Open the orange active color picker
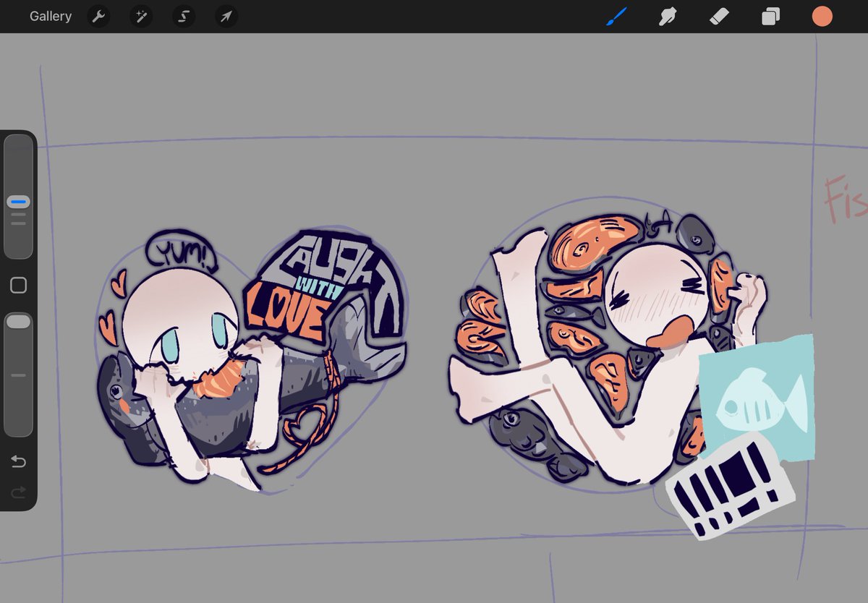868x603 pixels. [822, 16]
